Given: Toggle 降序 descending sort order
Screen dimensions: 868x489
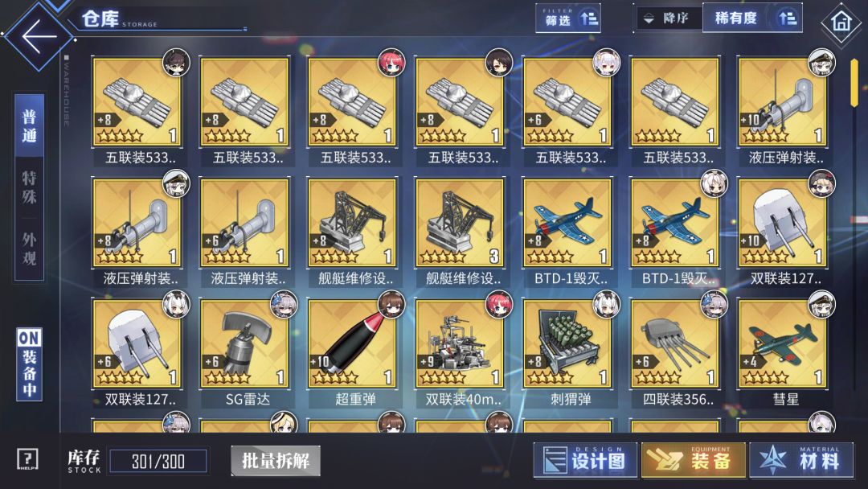Looking at the screenshot, I should coord(668,18).
